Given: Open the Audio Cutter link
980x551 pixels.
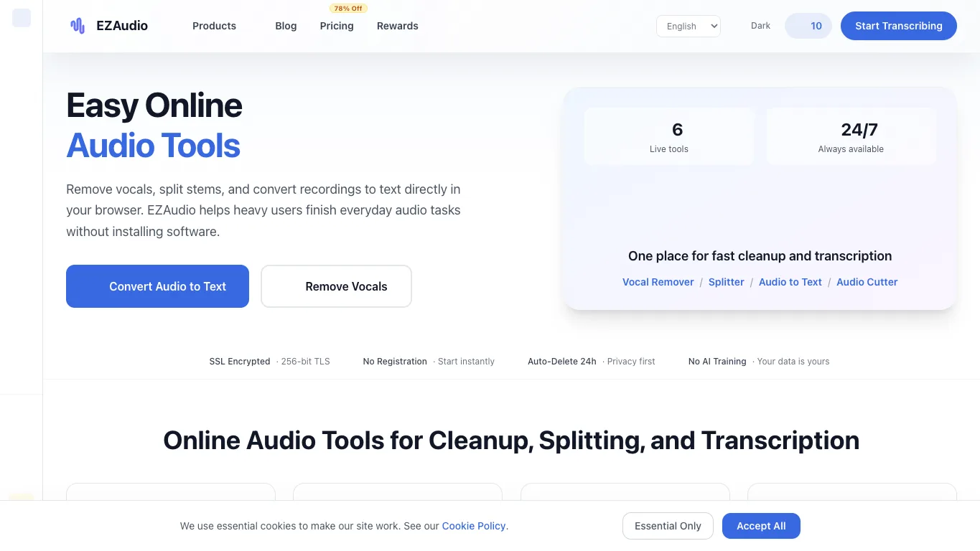Looking at the screenshot, I should click(867, 282).
